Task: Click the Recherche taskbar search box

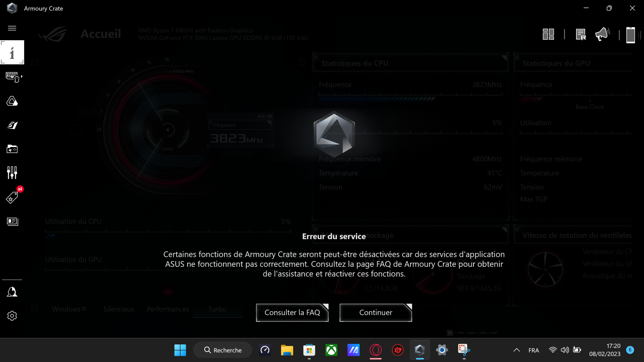Action: tap(223, 350)
